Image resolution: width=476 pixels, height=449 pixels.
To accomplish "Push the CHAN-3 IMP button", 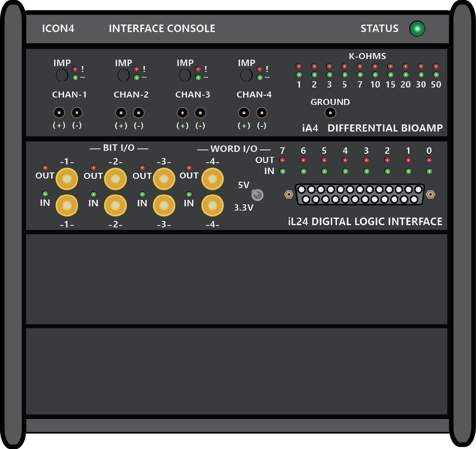I will coord(185,75).
